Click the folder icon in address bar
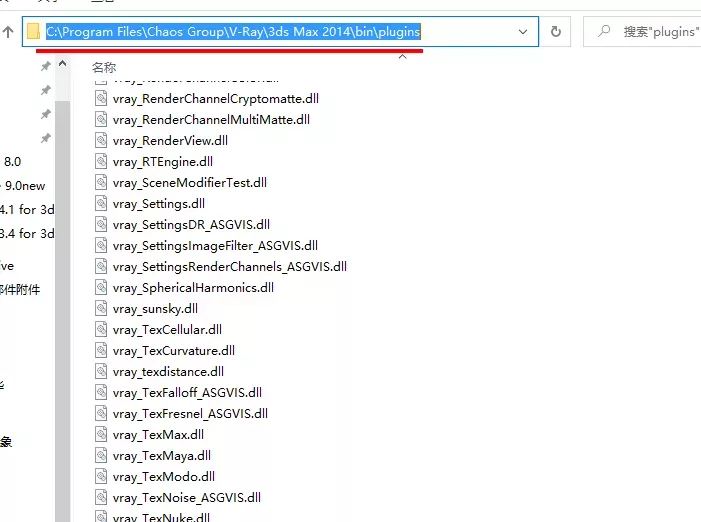 (x=34, y=32)
